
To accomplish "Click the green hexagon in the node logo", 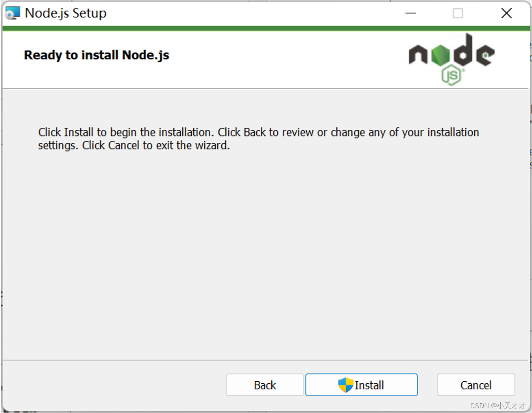I will (x=441, y=55).
